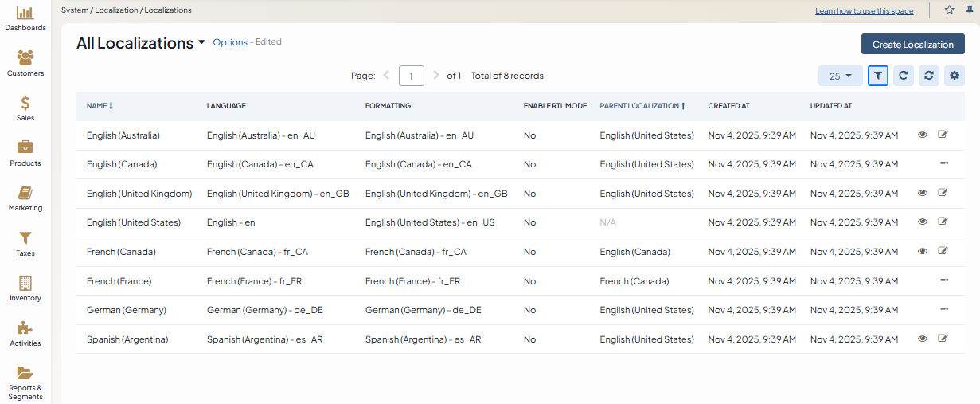Toggle the grid filters button
Viewport: 980px width, 404px height.
pos(878,76)
